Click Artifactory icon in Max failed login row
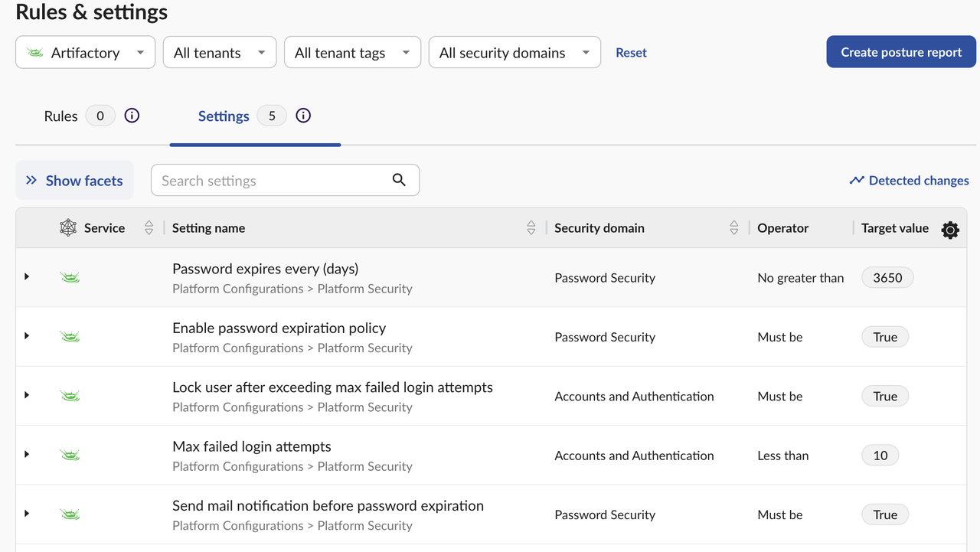980x552 pixels. coord(70,456)
